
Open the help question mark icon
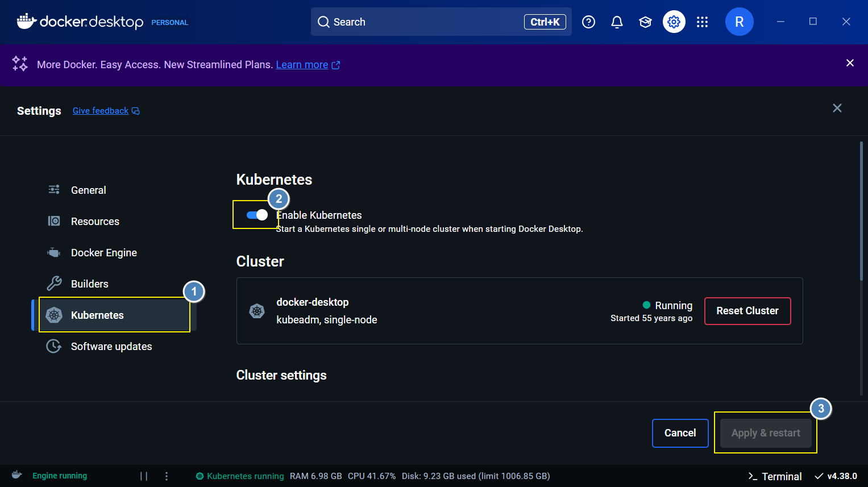(x=588, y=22)
